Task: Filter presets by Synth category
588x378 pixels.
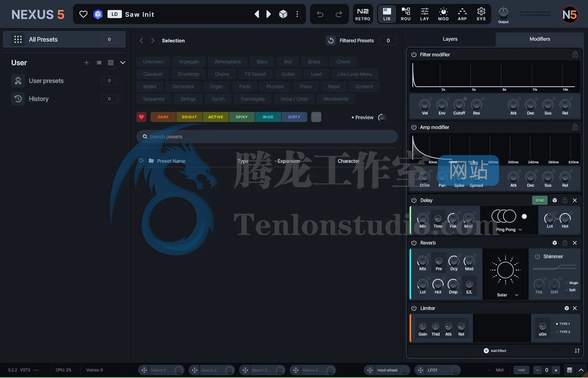Action: click(218, 99)
